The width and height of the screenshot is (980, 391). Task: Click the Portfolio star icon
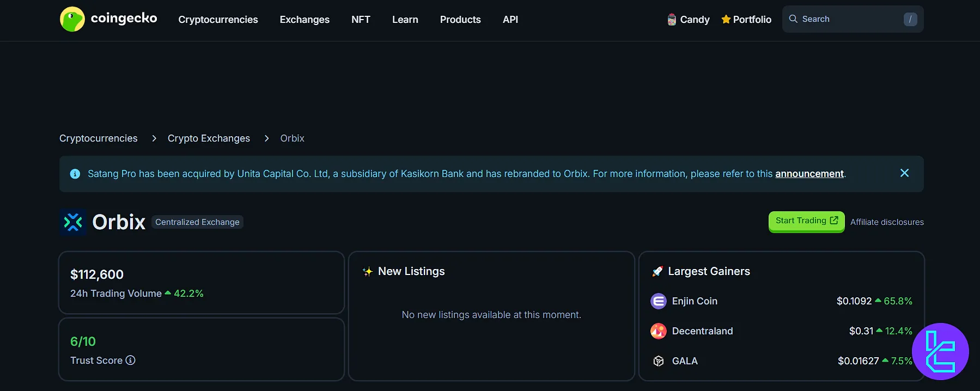(726, 20)
